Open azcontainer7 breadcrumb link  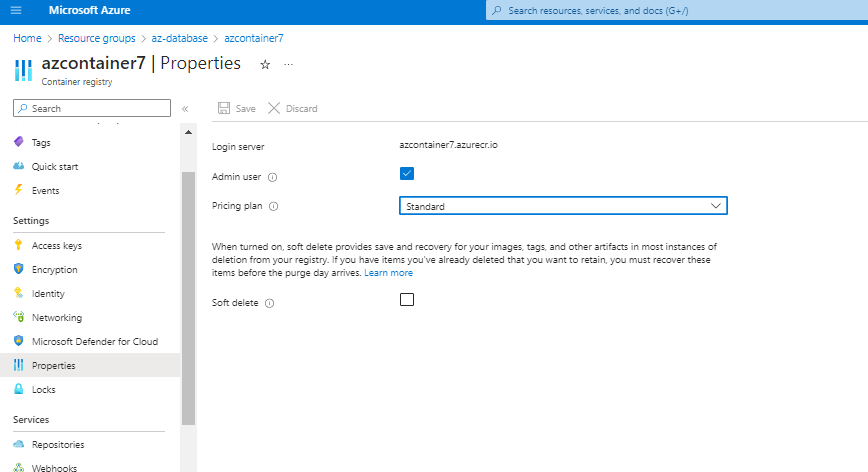(254, 38)
